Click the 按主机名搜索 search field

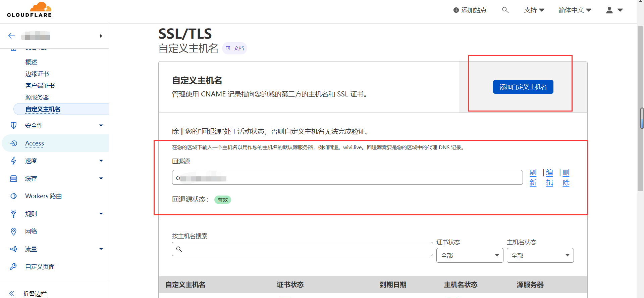(302, 249)
